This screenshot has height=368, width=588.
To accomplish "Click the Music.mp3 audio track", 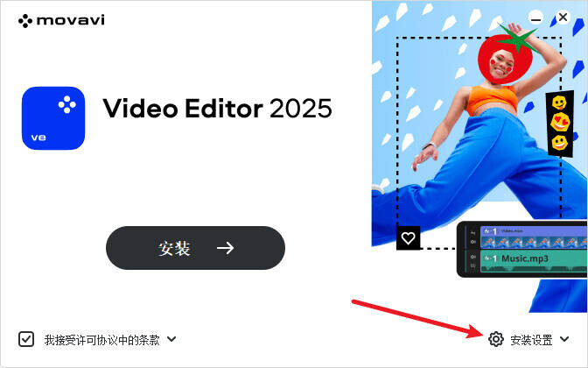I will pyautogui.click(x=534, y=261).
